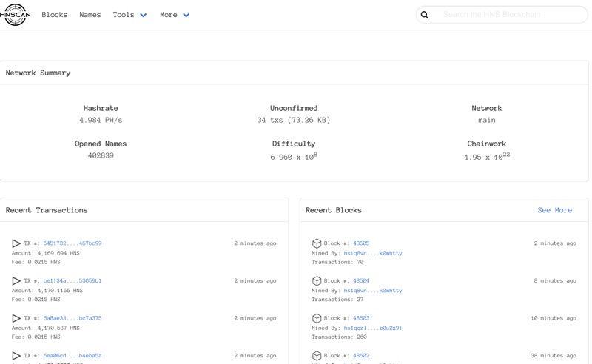Screen dimensions: 592x364
Task: Open transaction 5451732....467bc99
Action: click(73, 243)
